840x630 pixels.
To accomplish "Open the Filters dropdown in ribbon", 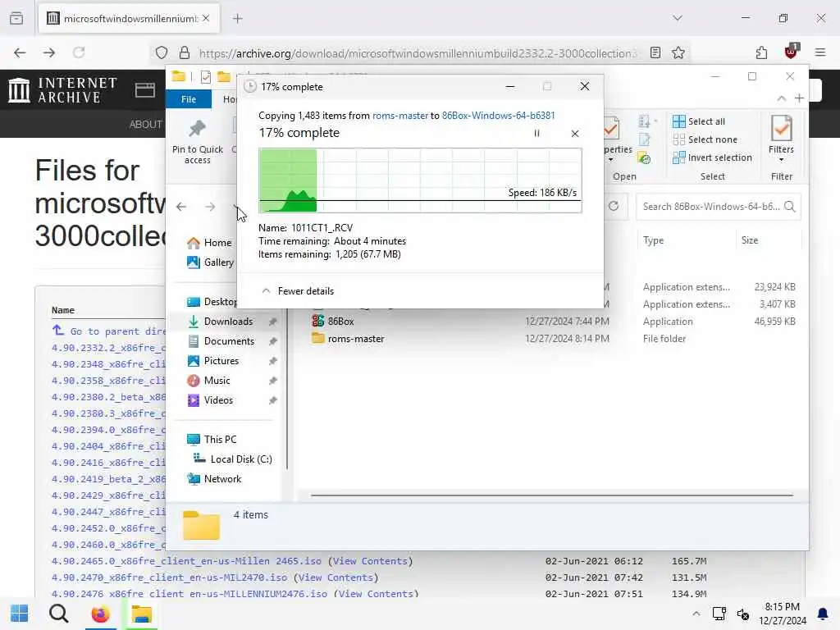I will pyautogui.click(x=781, y=139).
